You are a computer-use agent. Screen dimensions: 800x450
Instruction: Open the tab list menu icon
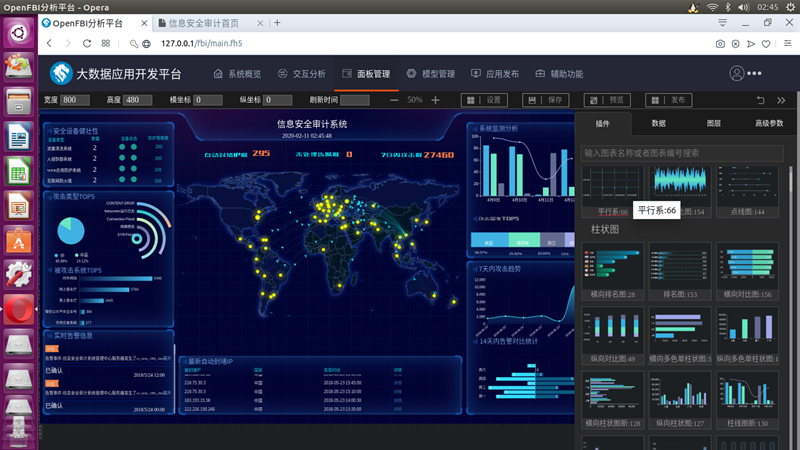point(722,23)
